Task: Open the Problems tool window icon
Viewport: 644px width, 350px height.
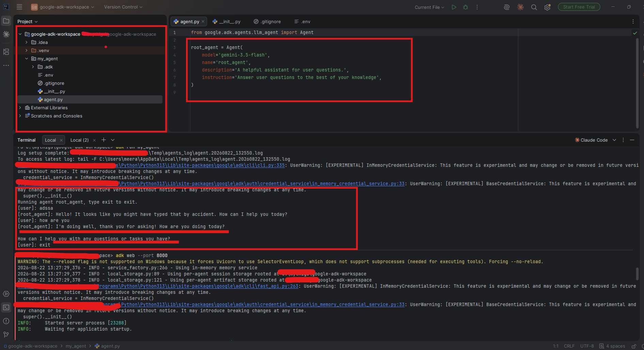Action: (6, 321)
